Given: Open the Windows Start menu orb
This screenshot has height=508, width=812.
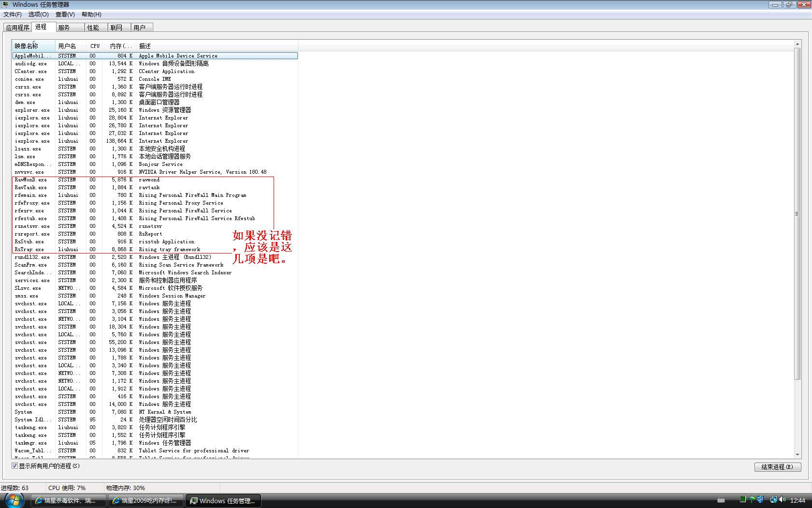Looking at the screenshot, I should tap(13, 500).
